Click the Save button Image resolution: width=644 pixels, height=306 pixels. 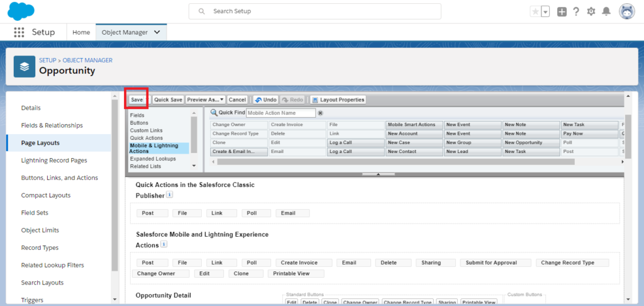[136, 99]
